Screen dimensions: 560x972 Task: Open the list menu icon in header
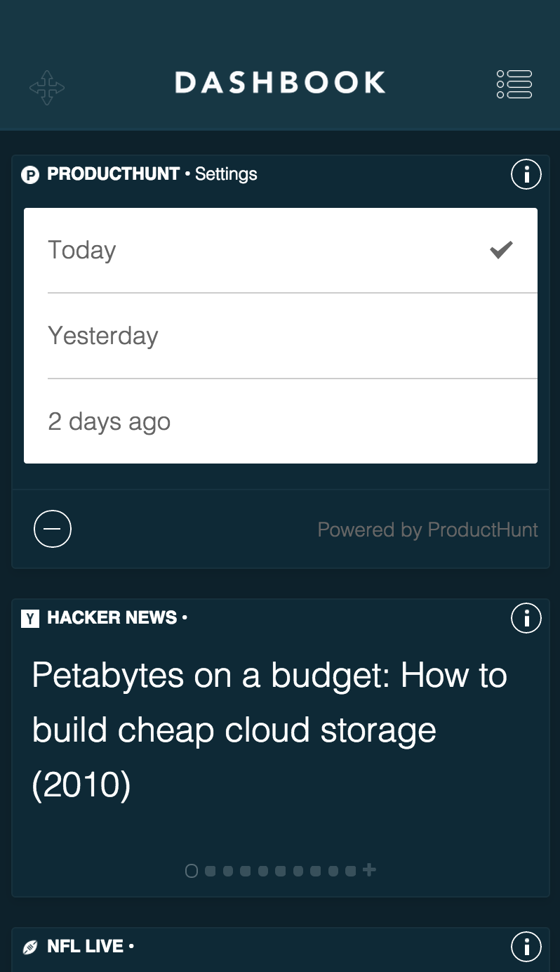514,84
